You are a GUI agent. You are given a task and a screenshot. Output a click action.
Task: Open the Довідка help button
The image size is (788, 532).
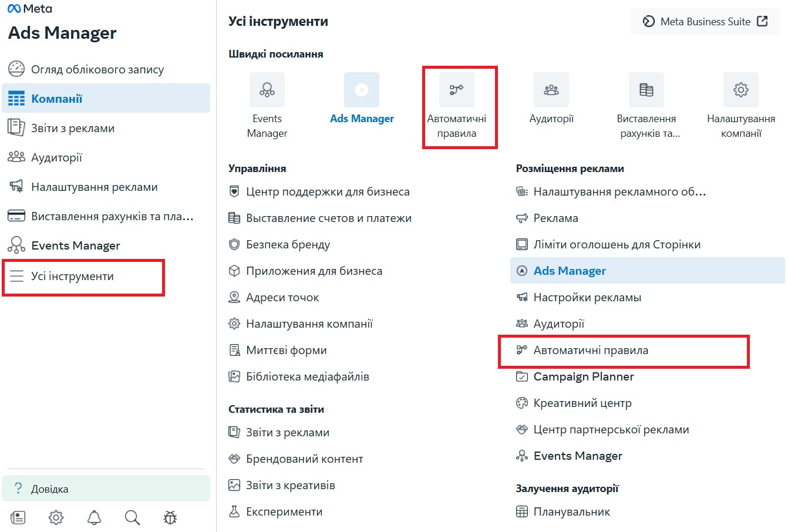106,489
